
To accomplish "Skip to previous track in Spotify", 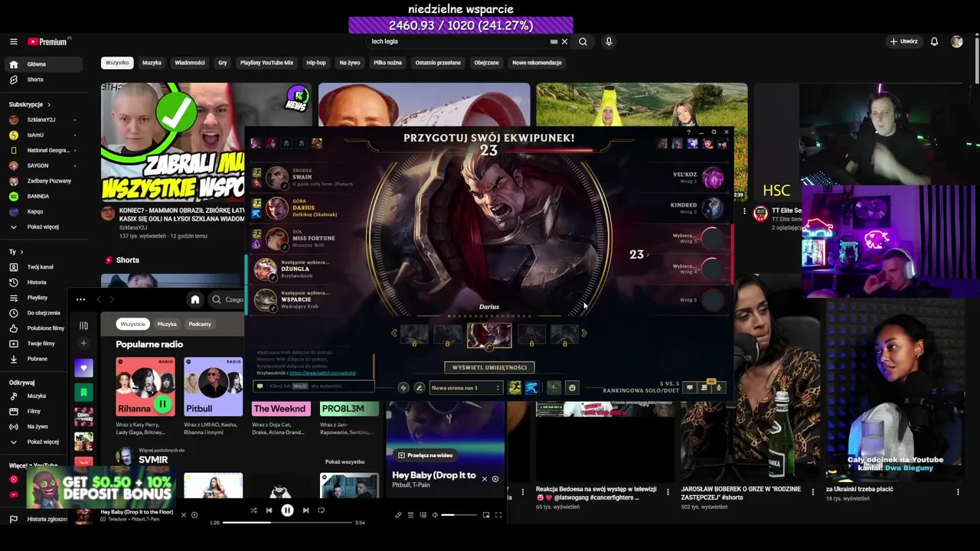I will pos(269,510).
